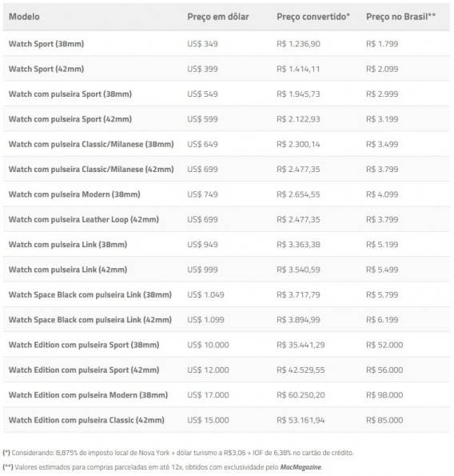Screen dimensions: 454x476
Task: Click the R$ 5.499 Brazil price
Action: point(382,270)
